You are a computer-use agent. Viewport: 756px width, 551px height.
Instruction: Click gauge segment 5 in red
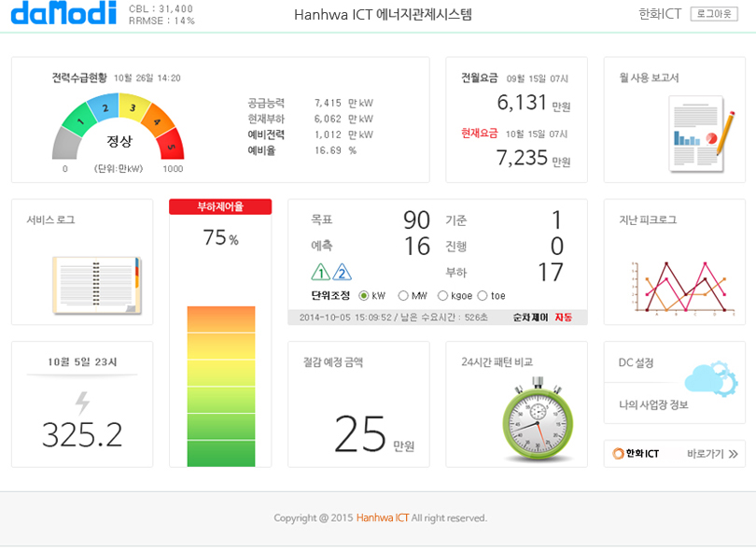[171, 145]
